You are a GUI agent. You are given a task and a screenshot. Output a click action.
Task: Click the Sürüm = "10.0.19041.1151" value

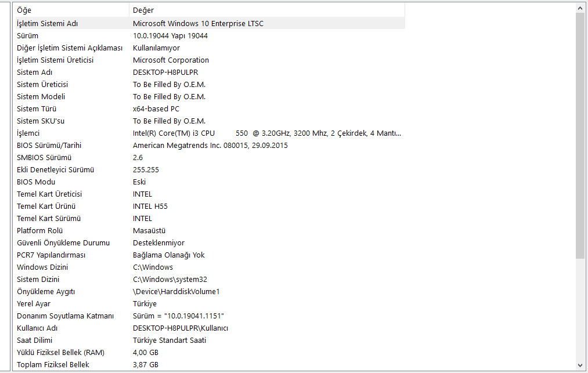point(179,316)
